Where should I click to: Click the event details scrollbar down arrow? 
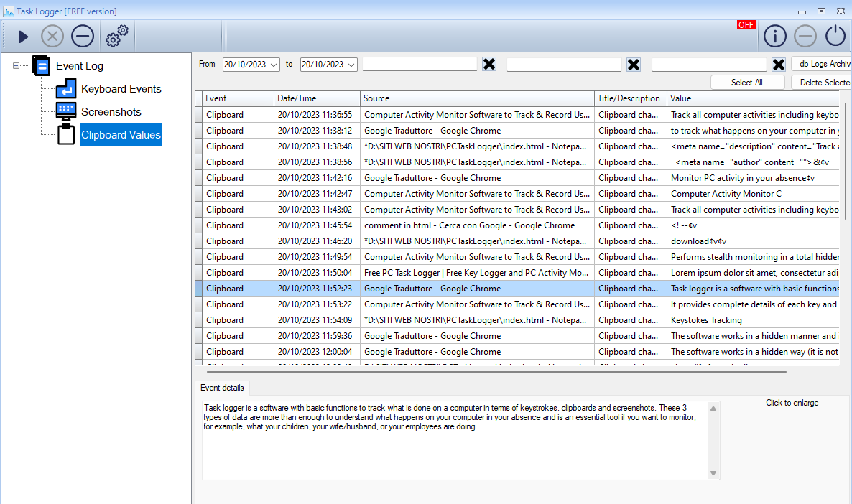[x=713, y=472]
